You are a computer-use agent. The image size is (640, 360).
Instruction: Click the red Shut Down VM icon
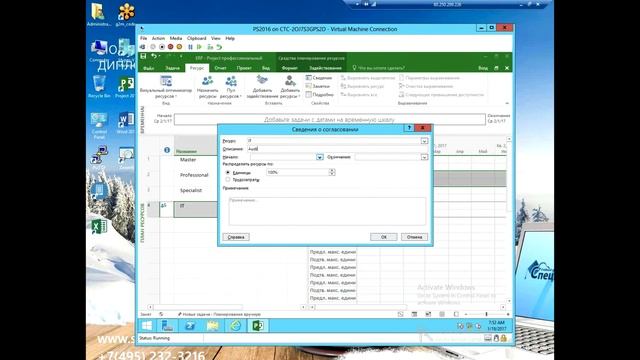coord(171,47)
